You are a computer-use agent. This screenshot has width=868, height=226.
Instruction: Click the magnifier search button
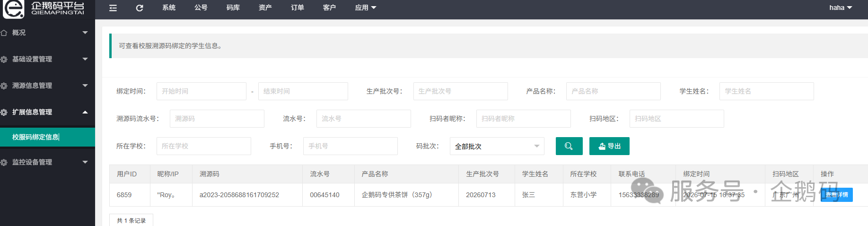[x=569, y=146]
